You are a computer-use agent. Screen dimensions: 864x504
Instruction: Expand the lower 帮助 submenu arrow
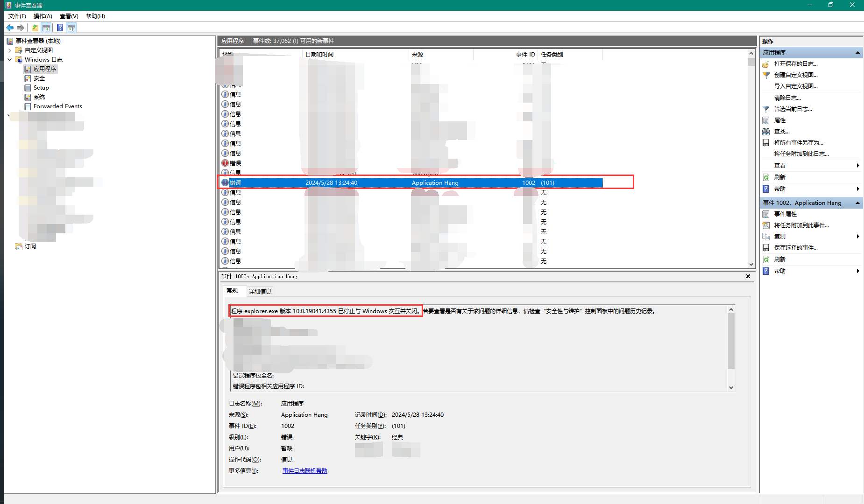857,271
